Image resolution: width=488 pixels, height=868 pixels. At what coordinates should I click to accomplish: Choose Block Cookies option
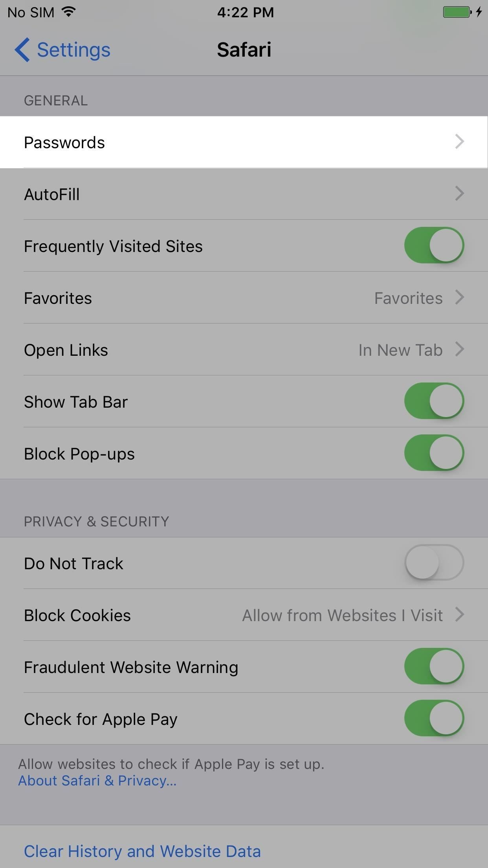coord(343,615)
